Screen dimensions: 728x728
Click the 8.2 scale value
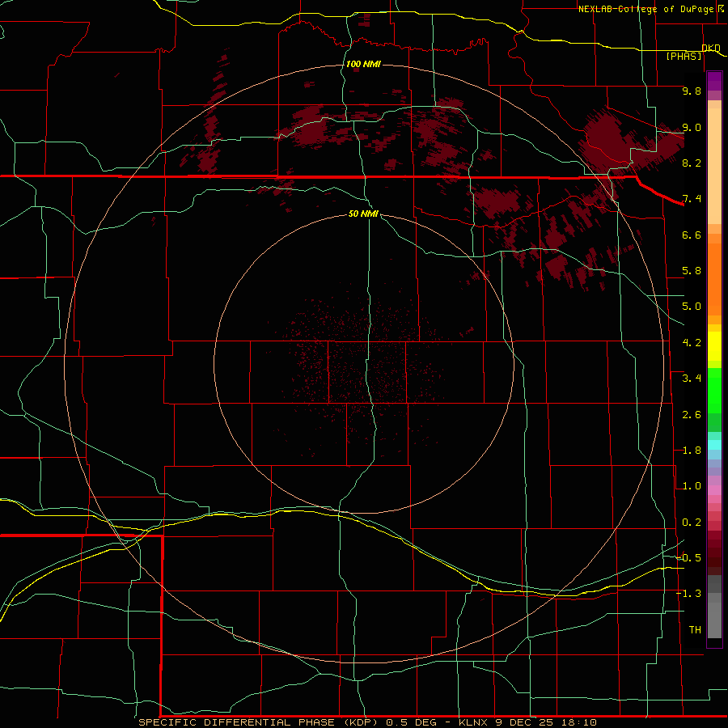pyautogui.click(x=692, y=163)
